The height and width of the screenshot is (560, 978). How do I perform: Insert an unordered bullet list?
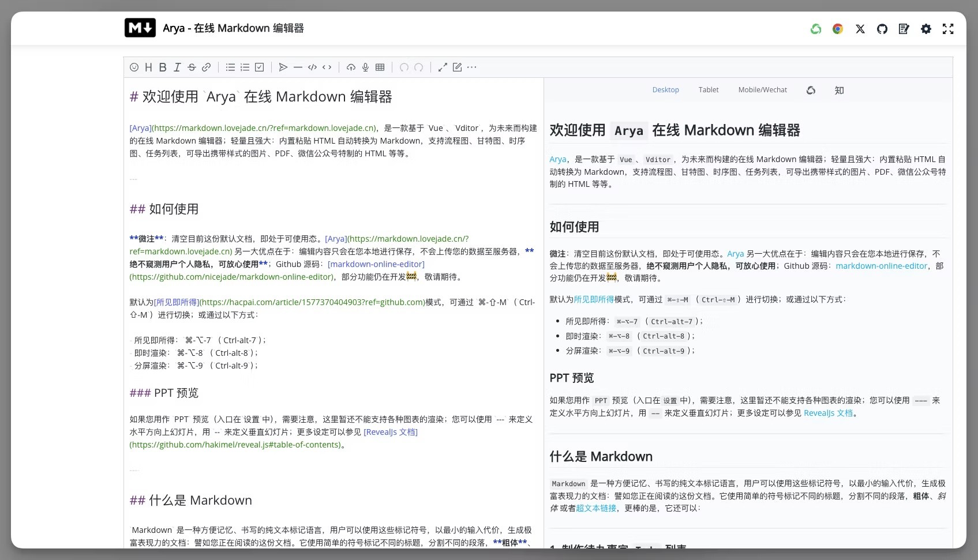coord(230,67)
